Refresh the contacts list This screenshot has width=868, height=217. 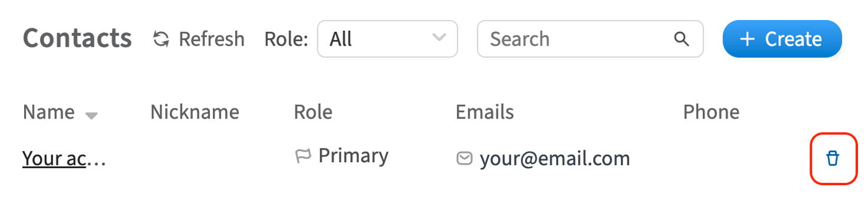click(x=198, y=39)
